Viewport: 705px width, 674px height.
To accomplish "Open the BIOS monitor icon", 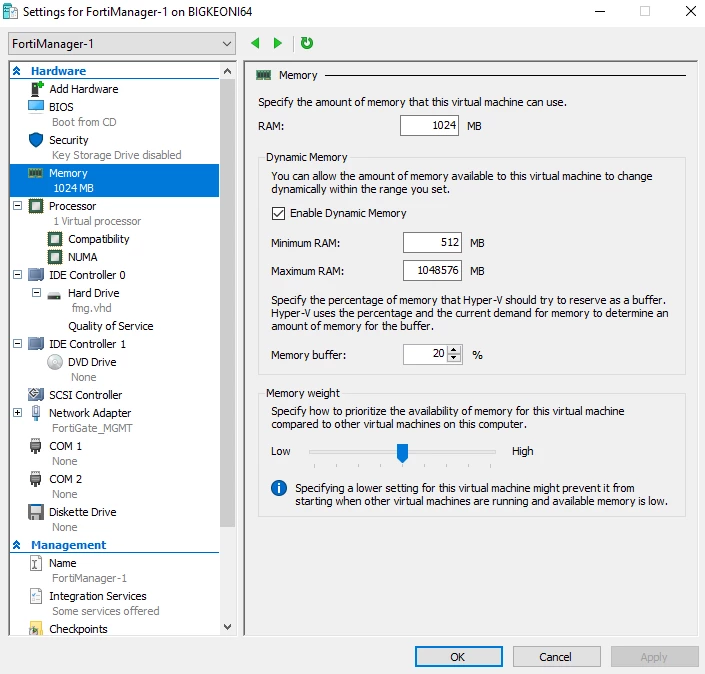I will tap(36, 107).
